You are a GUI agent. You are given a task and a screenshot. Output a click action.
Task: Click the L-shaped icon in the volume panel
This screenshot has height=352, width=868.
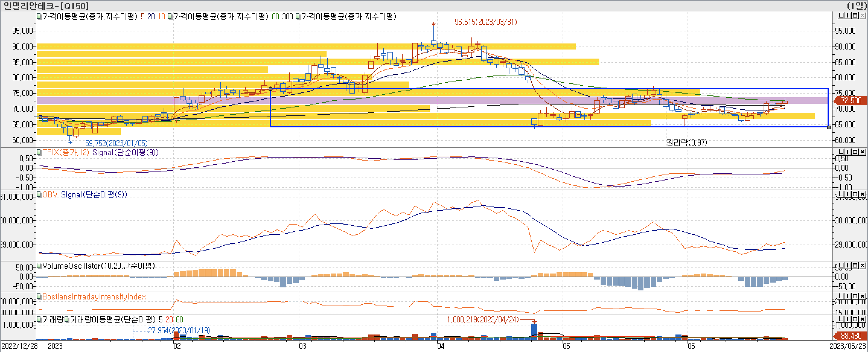841,319
